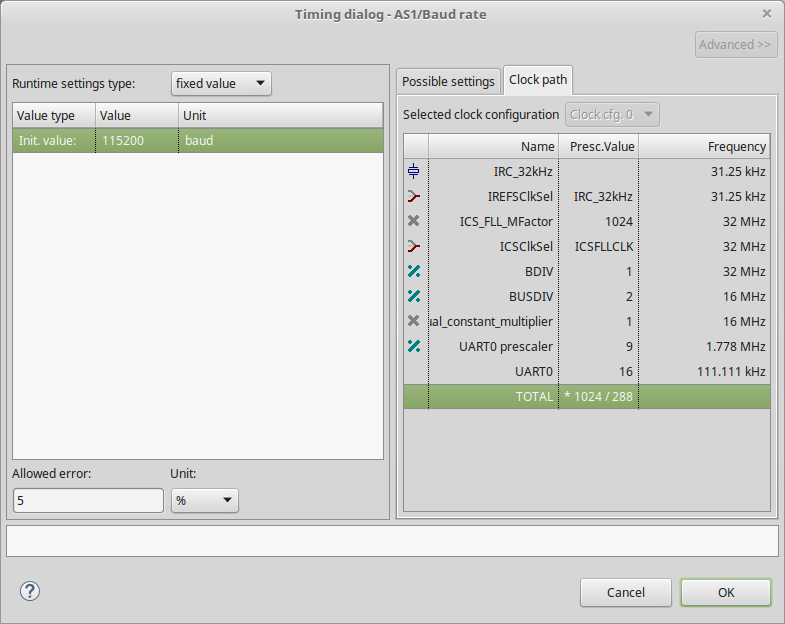Close the Timing dialog window

tap(766, 14)
